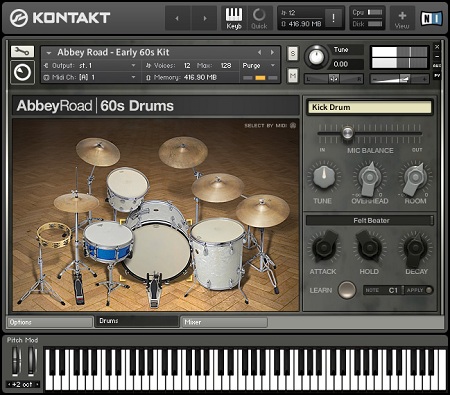Viewport: 450px width, 395px height.
Task: Switch to the Drums tab
Action: click(137, 321)
